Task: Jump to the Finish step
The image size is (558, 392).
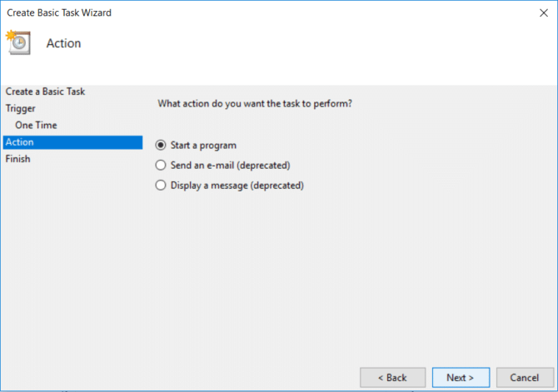Action: pyautogui.click(x=17, y=159)
